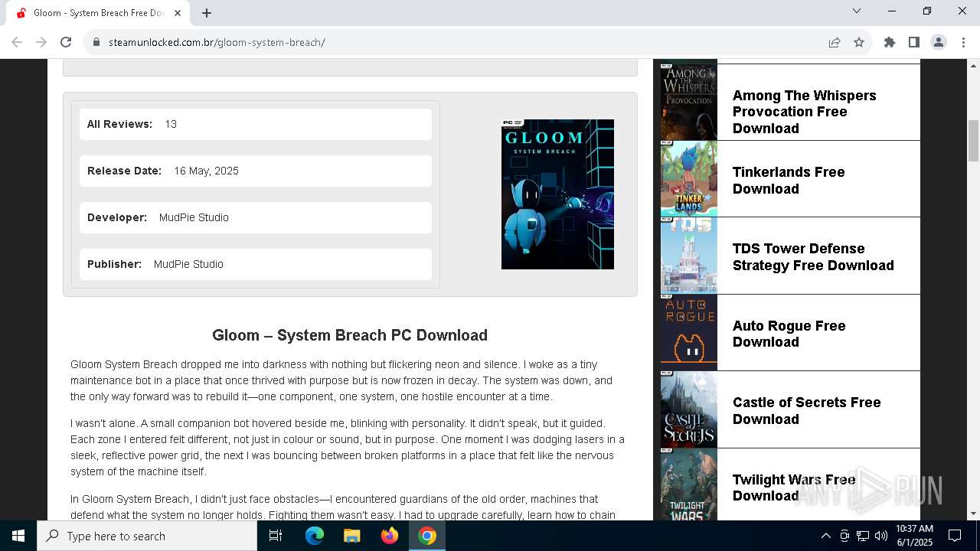The height and width of the screenshot is (551, 980).
Task: Click the address bar URL
Action: (x=217, y=42)
